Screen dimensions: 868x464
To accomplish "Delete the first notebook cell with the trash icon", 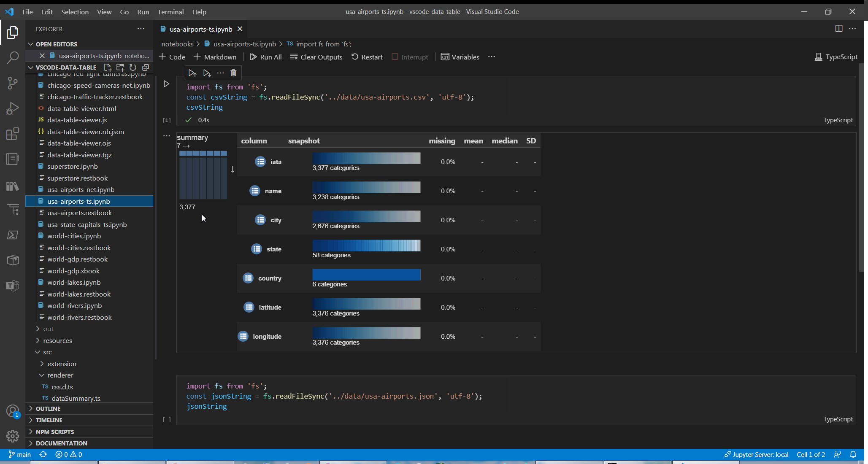I will (233, 73).
